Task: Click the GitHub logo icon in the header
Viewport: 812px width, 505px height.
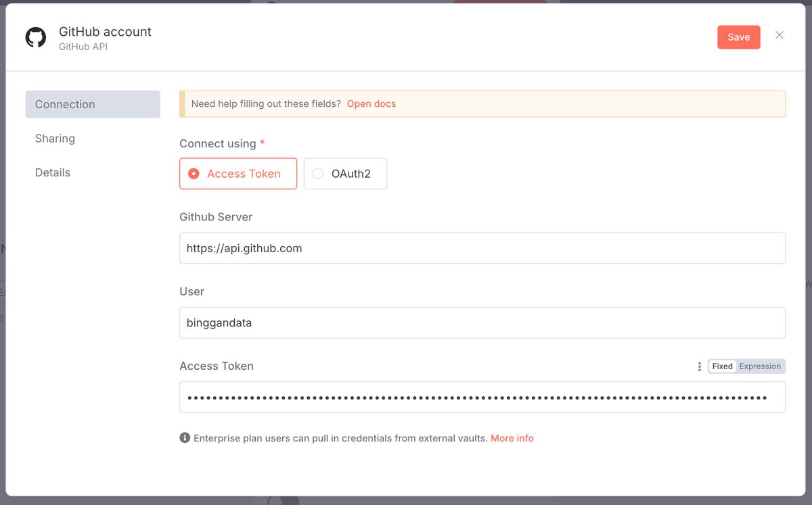Action: coord(35,37)
